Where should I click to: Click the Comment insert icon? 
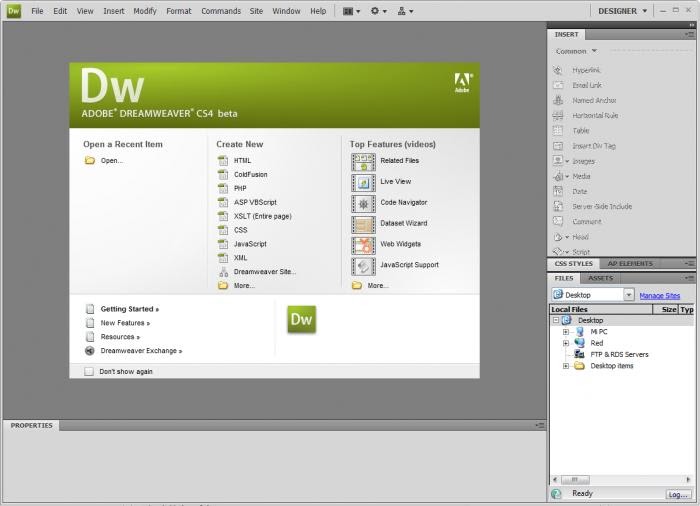[x=558, y=221]
